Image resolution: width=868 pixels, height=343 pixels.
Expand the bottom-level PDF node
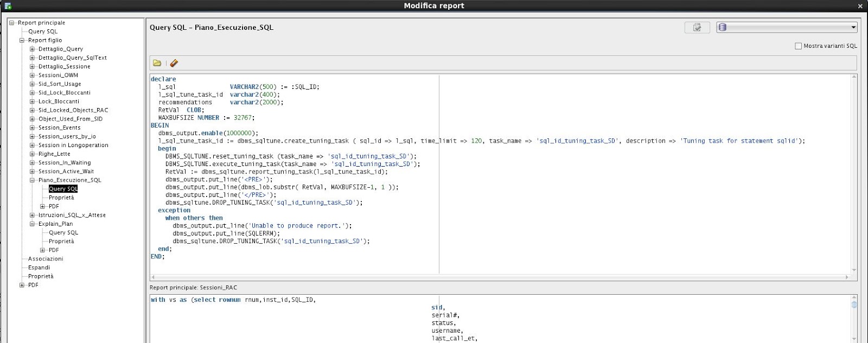coord(22,285)
